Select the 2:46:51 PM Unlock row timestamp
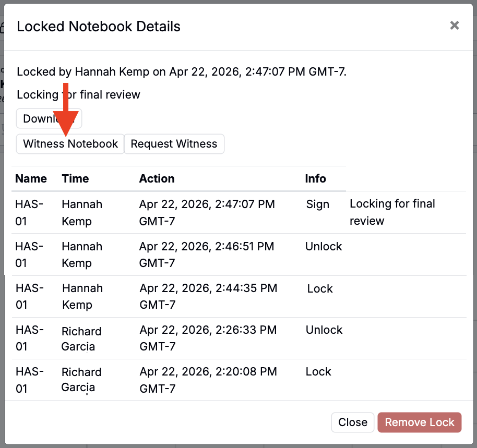 click(x=206, y=255)
